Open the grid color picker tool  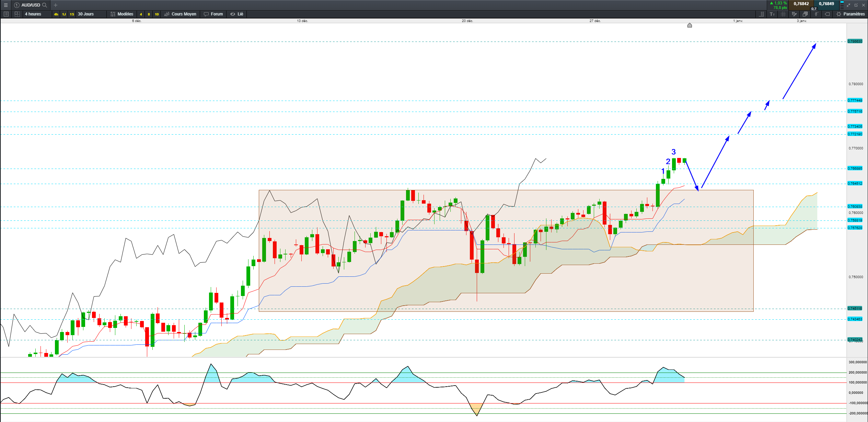[x=794, y=14]
